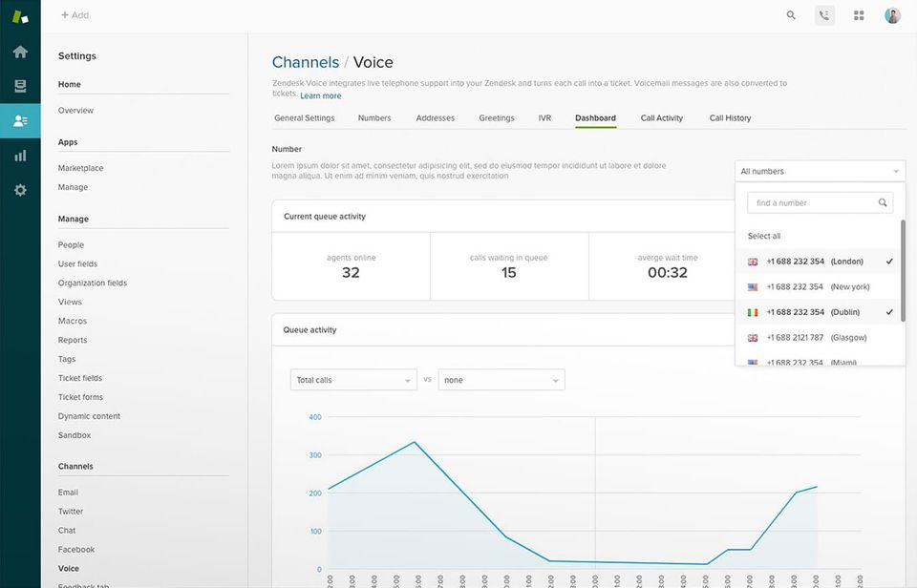Select the New york number option
This screenshot has height=588, width=917.
[x=818, y=287]
